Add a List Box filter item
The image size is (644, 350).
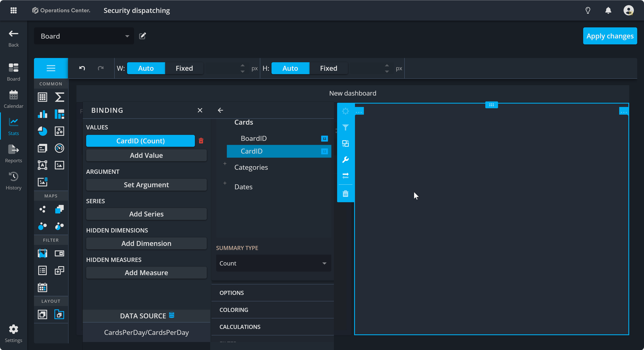click(x=42, y=270)
